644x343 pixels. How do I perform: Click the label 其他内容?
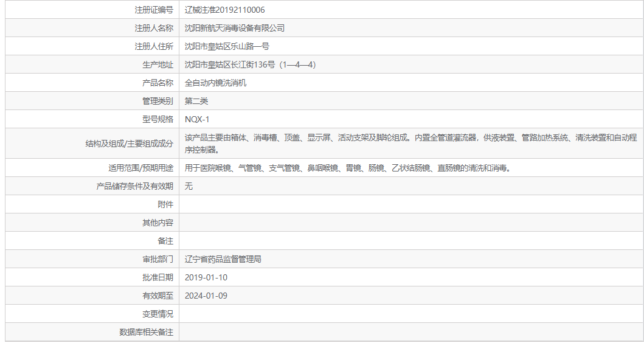(x=158, y=223)
